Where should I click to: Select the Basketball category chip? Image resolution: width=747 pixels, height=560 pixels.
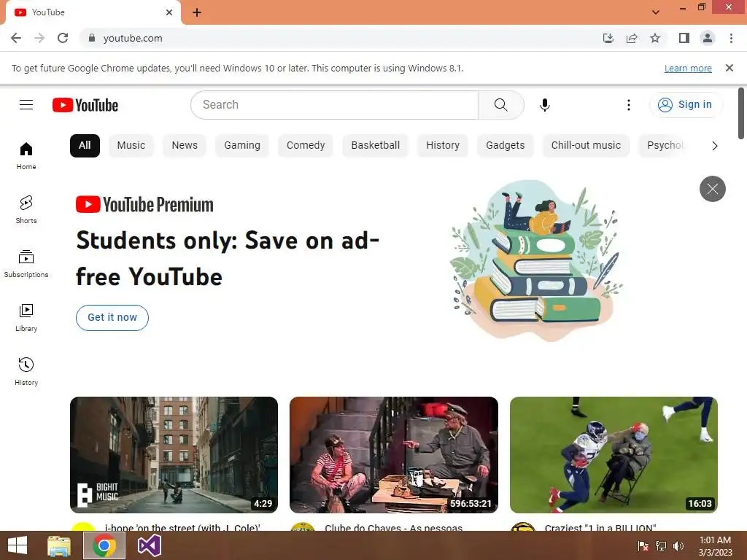376,146
